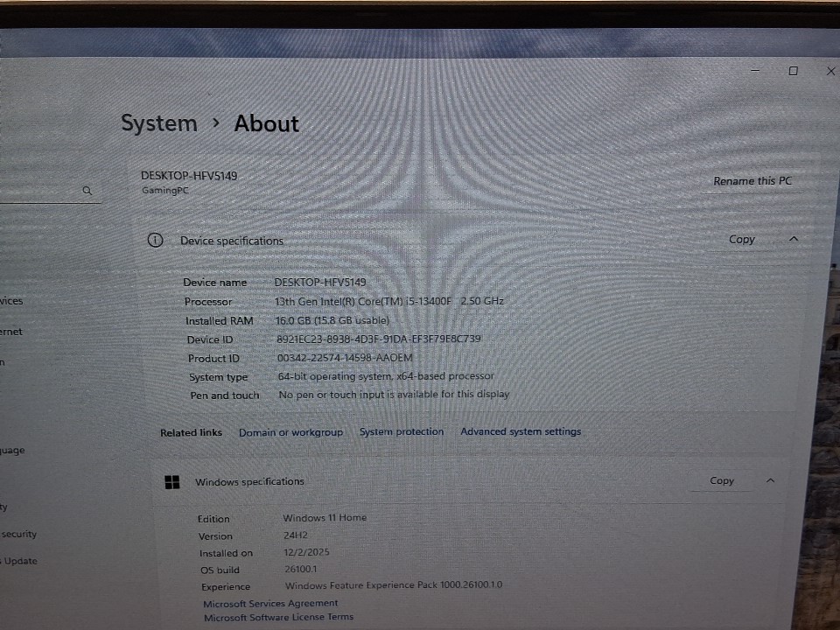
Task: Copy the Windows specifications details
Action: point(721,480)
